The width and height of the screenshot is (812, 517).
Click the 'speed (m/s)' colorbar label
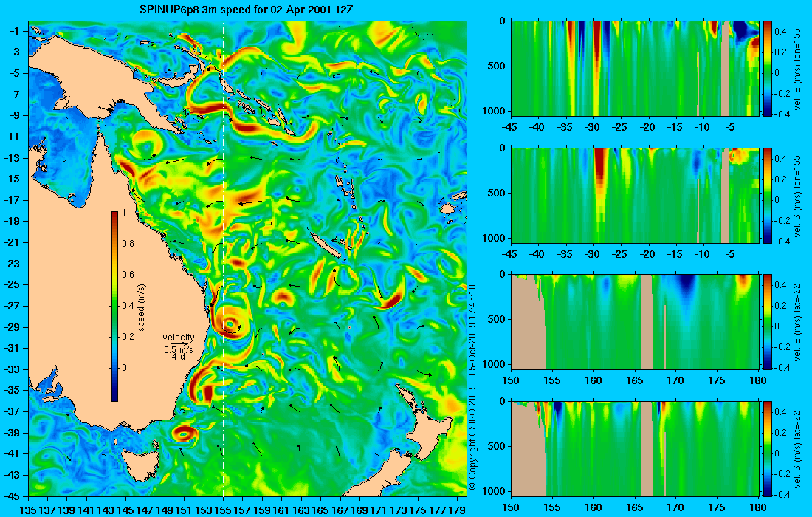tap(142, 307)
